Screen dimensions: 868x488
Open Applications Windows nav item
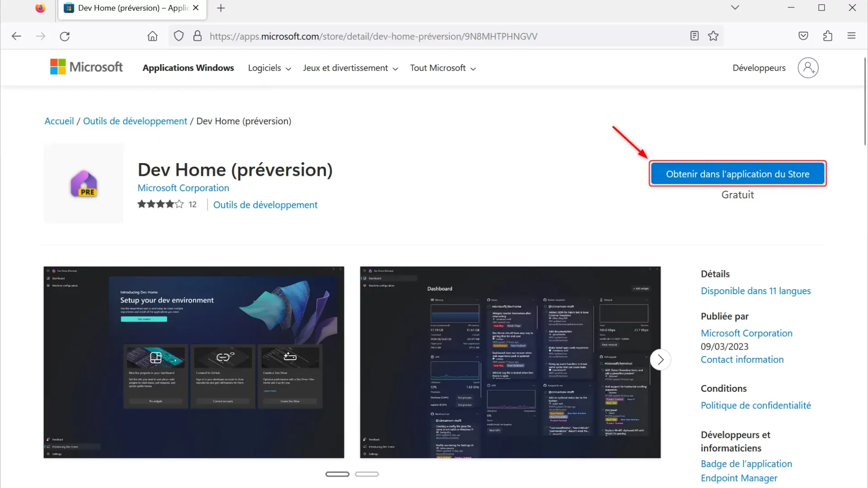188,68
